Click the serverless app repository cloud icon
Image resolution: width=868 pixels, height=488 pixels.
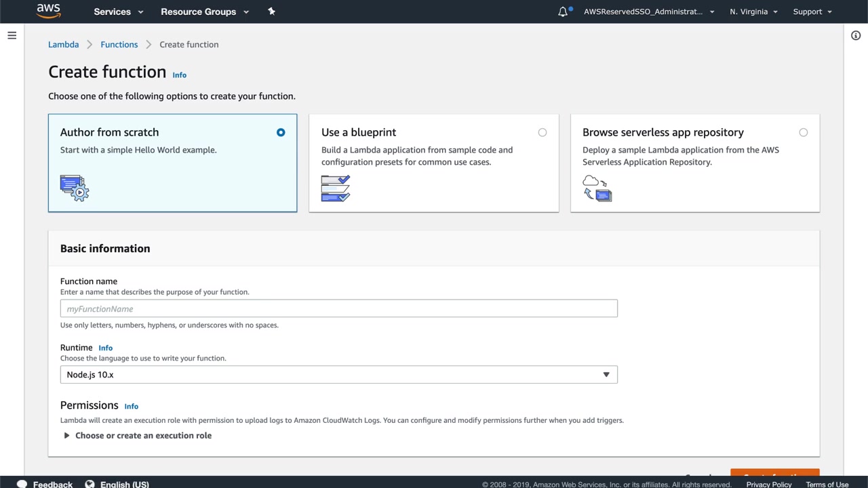tap(597, 188)
